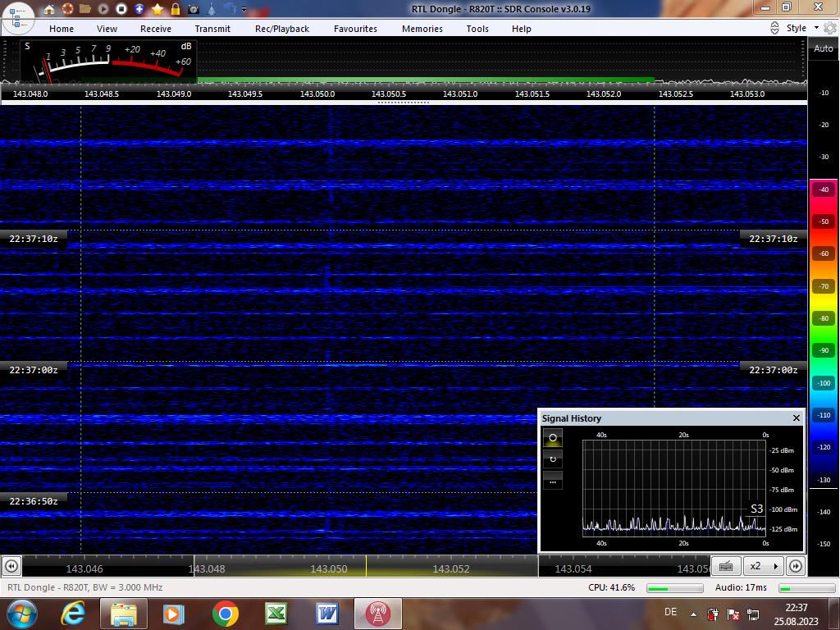Open the x2 zoom dropdown
Image resolution: width=840 pixels, height=630 pixels.
click(764, 566)
